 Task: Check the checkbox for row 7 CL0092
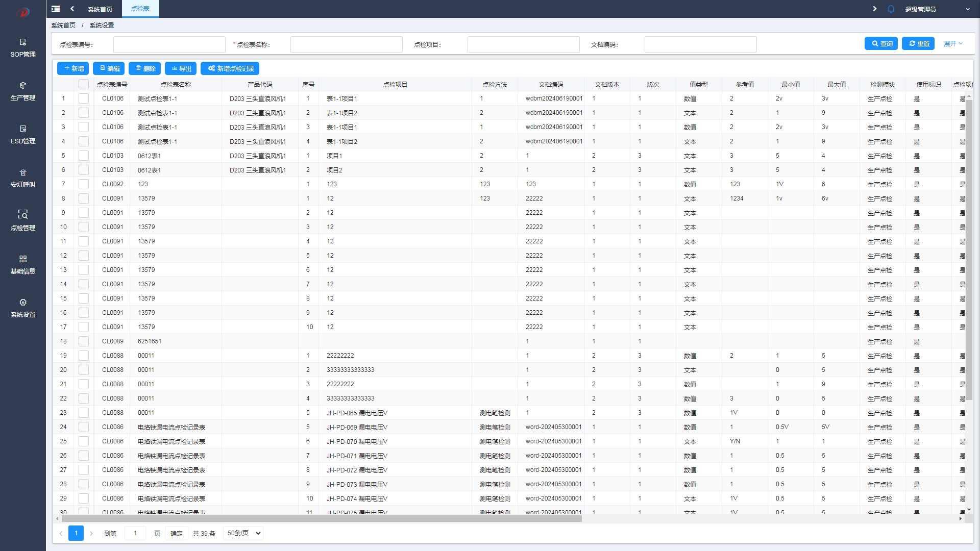click(84, 184)
